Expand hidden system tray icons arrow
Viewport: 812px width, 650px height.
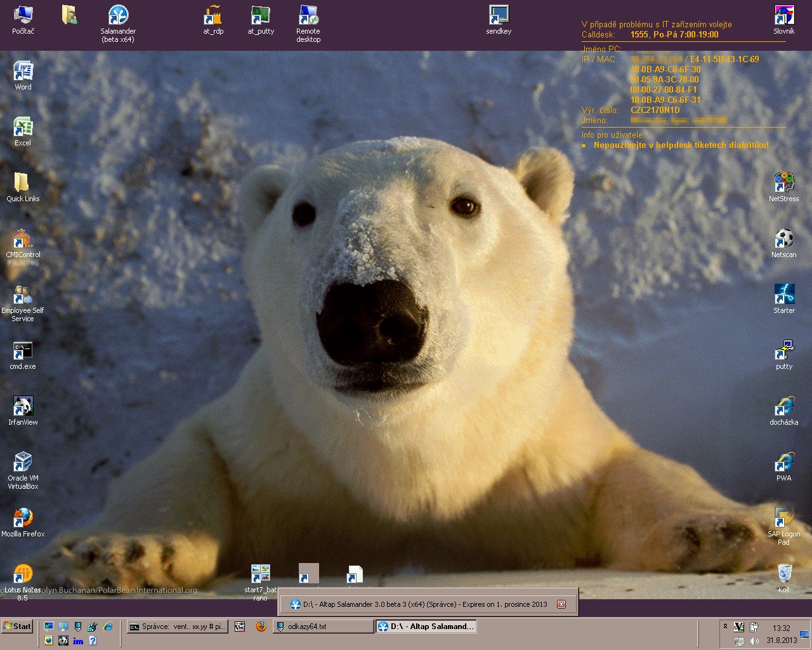pos(725,626)
